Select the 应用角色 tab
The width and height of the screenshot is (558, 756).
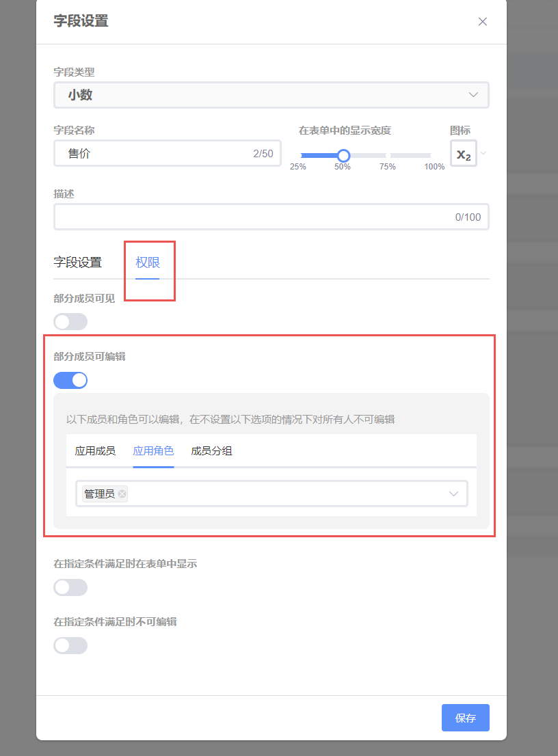(x=153, y=451)
